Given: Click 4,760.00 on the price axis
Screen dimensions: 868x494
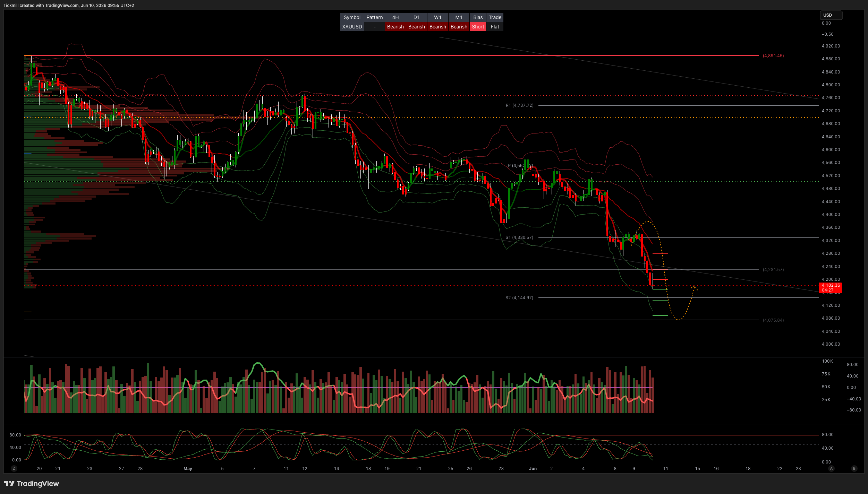Looking at the screenshot, I should pyautogui.click(x=831, y=97).
